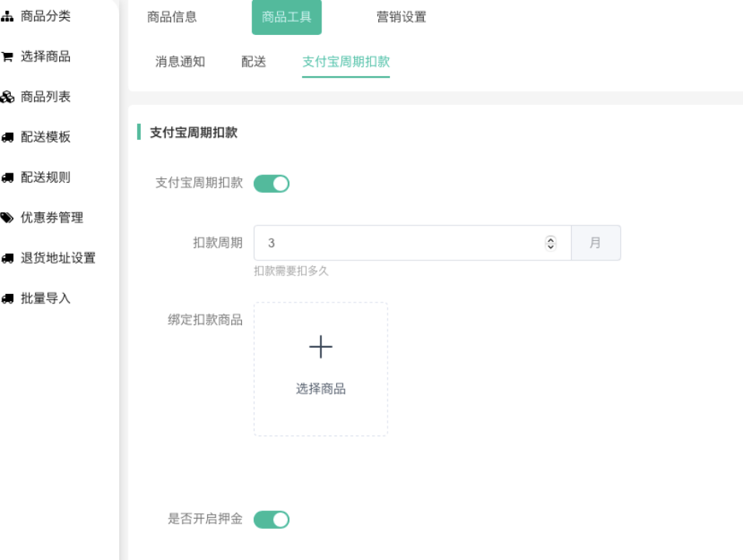Viewport: 743px width, 560px height.
Task: Click the truck icon beside 批量导入
Action: point(8,299)
